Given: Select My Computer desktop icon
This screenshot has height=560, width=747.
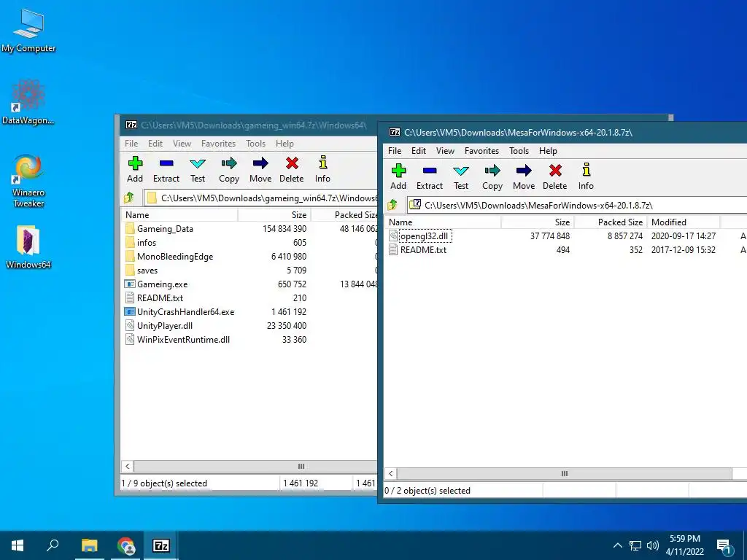Looking at the screenshot, I should click(x=28, y=30).
